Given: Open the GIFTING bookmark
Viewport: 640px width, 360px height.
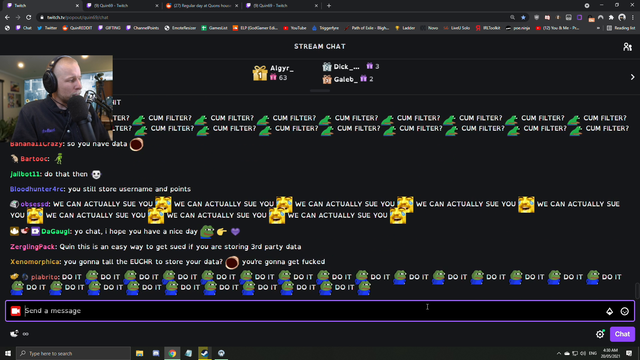Looking at the screenshot, I should (x=109, y=28).
